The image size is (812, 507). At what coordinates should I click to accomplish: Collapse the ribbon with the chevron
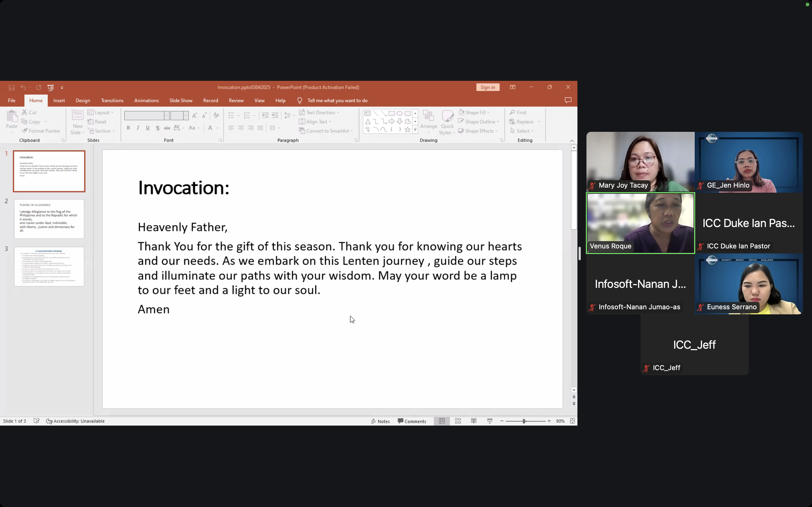(572, 141)
